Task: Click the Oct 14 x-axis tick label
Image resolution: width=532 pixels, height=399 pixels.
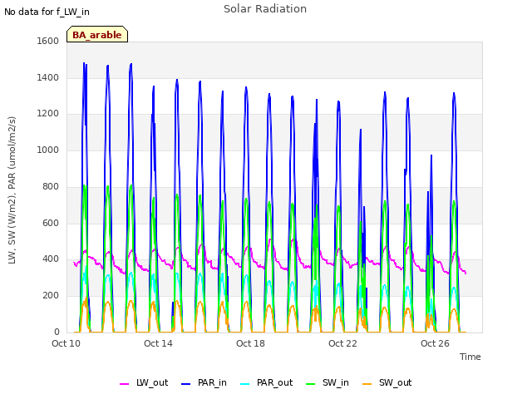Action: 158,343
